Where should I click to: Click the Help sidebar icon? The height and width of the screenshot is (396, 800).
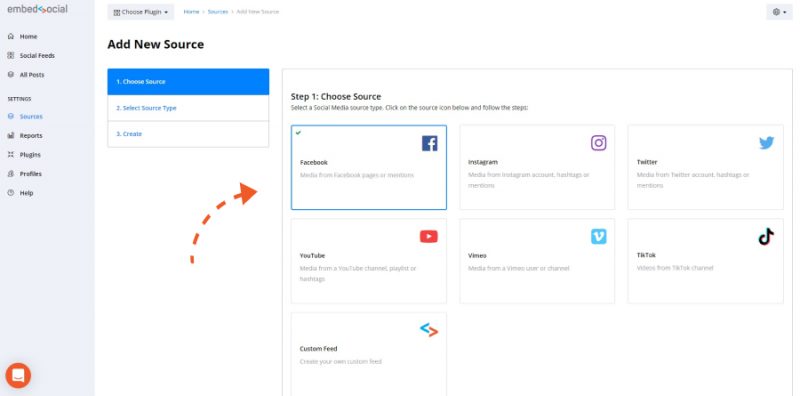(11, 193)
